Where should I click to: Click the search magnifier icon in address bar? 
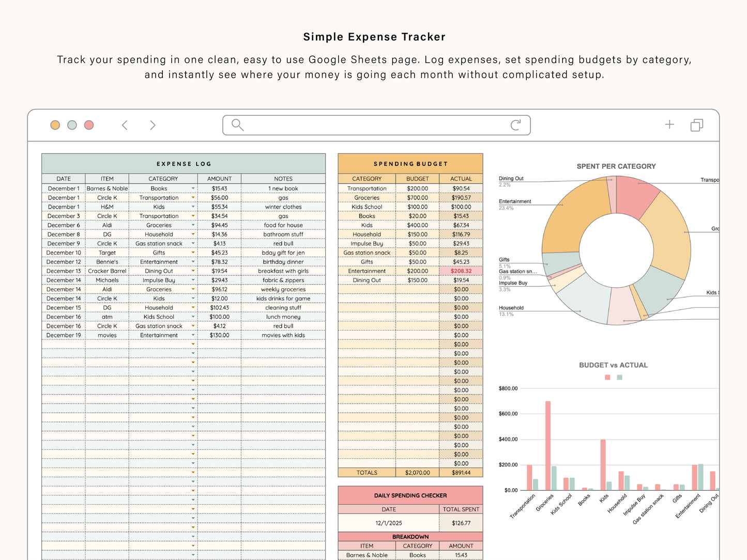tap(237, 125)
